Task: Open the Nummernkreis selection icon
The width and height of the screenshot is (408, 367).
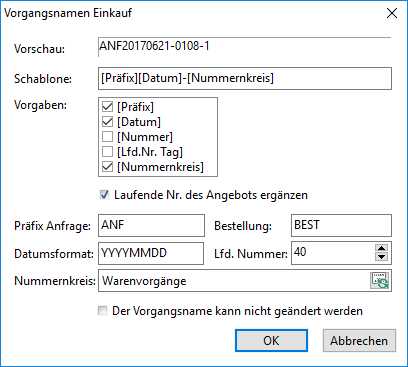Action: coord(380,280)
